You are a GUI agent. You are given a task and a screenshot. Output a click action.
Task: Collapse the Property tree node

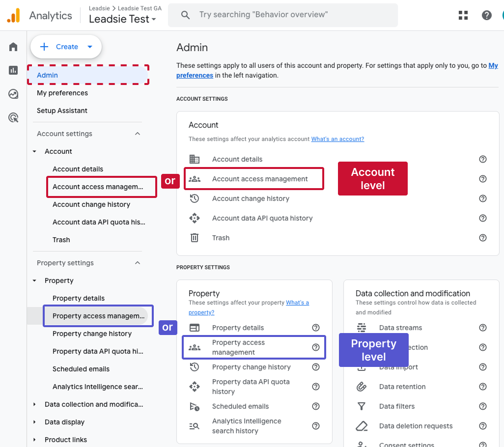[34, 280]
